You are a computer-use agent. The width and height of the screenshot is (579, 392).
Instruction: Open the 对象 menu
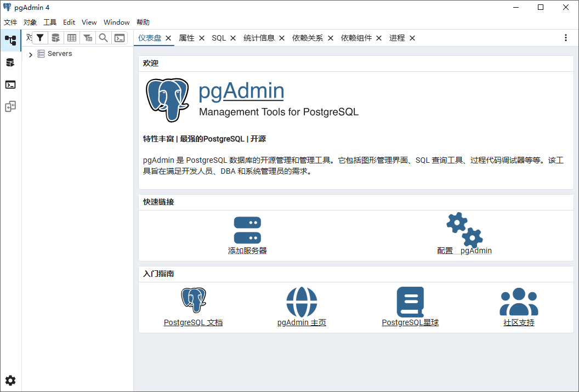(30, 22)
